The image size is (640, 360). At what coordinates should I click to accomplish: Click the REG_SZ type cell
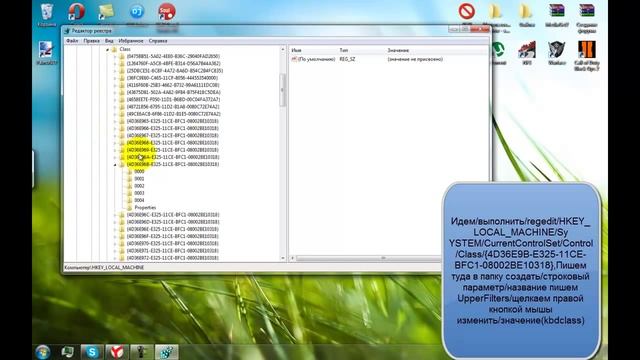(347, 59)
